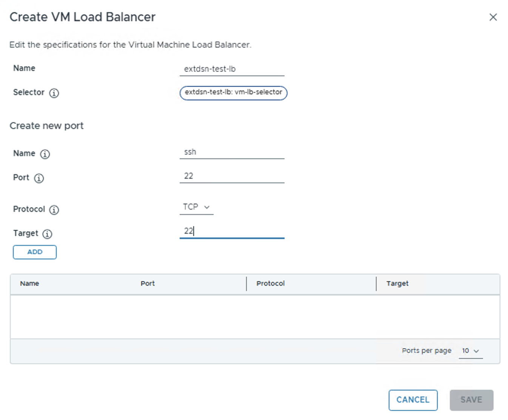
Task: Click the info icon beside port Name
Action: click(x=45, y=154)
